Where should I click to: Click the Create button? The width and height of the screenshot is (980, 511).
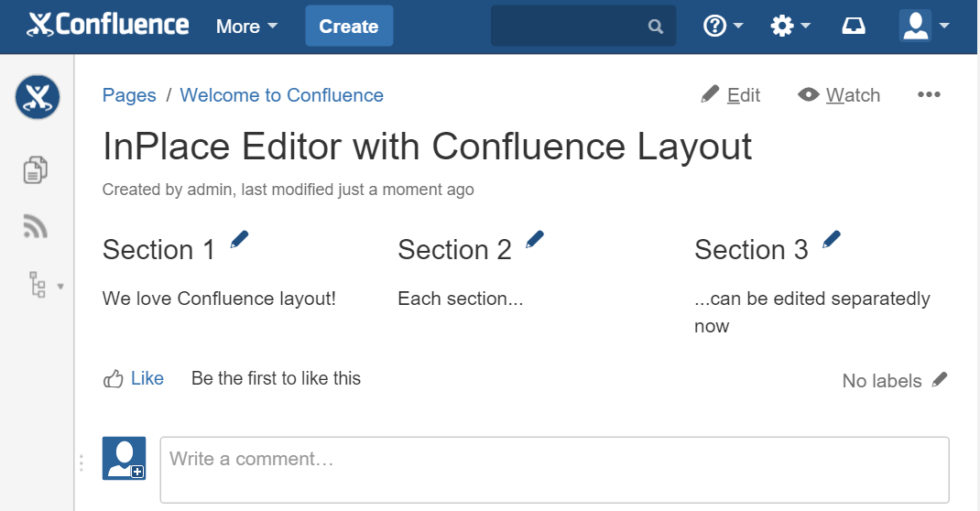(x=349, y=27)
